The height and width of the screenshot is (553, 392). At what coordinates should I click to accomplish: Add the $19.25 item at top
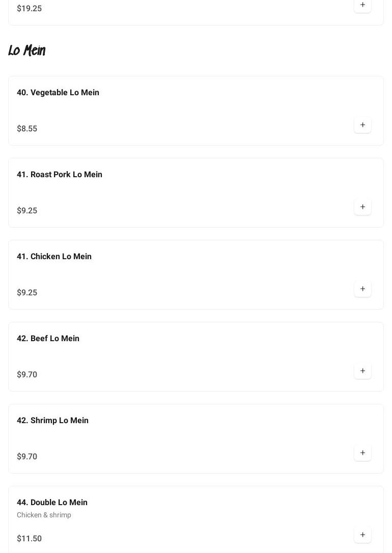coord(362,5)
